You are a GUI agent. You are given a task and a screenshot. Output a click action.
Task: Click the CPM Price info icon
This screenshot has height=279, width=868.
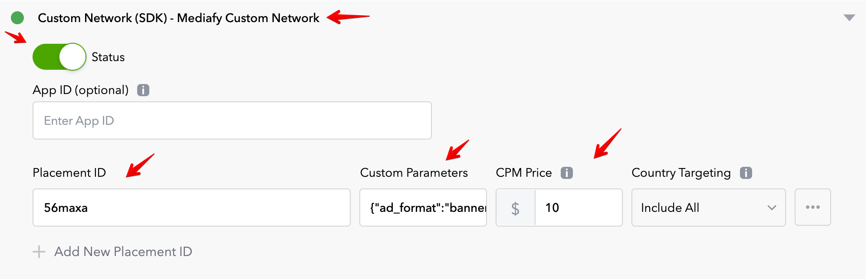point(567,173)
